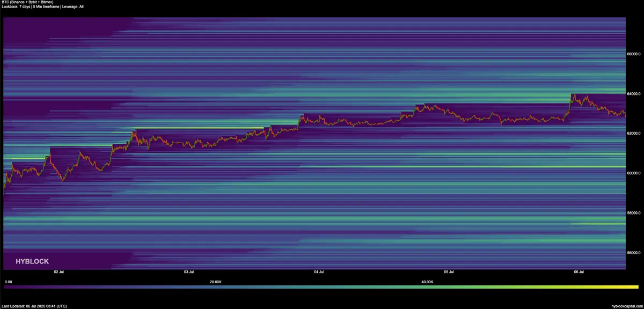Select the 06 Jul date marker

[x=579, y=272]
